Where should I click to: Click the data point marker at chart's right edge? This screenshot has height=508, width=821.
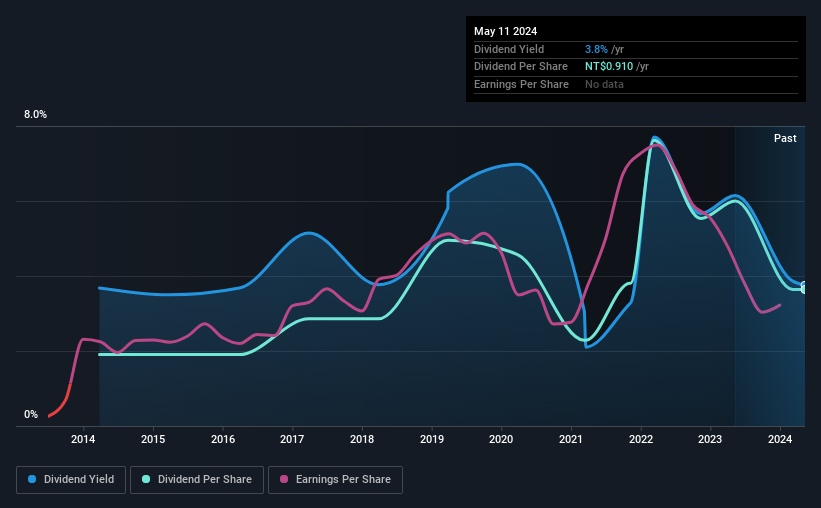(804, 288)
